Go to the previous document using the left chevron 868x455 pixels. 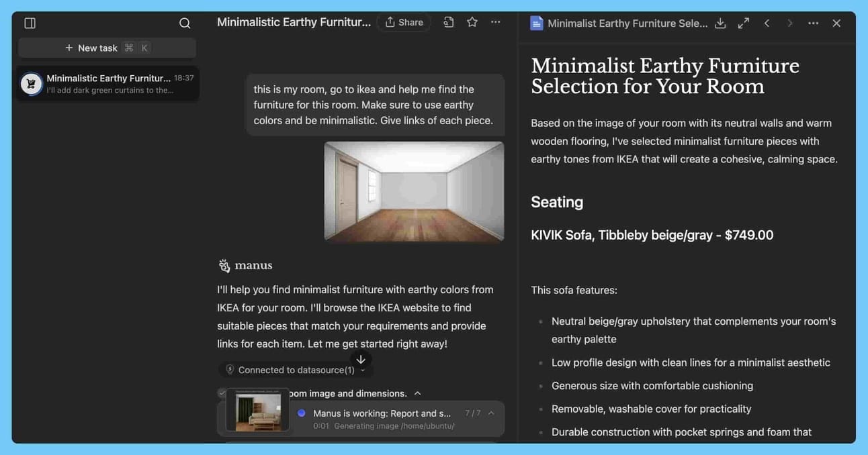pyautogui.click(x=767, y=23)
